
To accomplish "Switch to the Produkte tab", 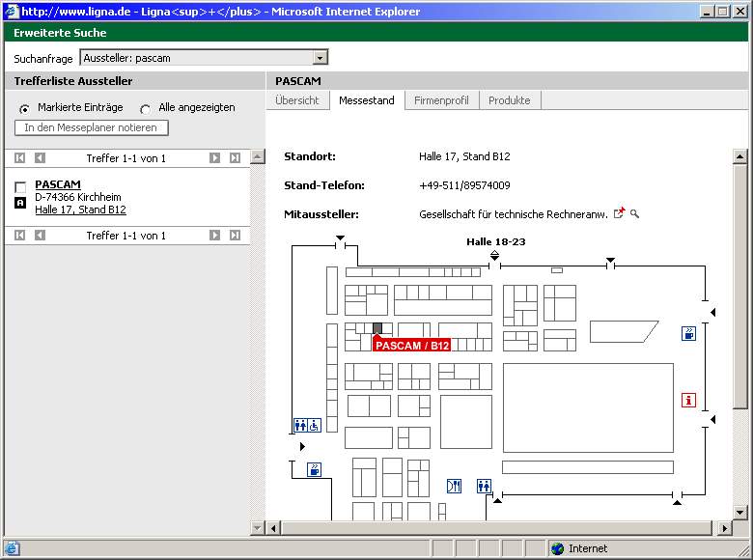I will (x=510, y=100).
